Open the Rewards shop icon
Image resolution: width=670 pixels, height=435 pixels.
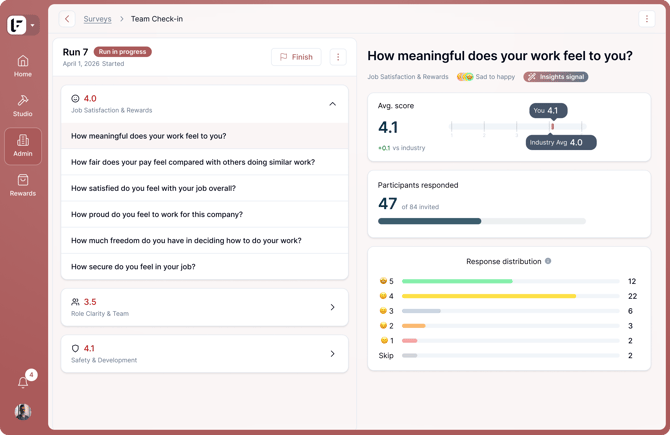[x=23, y=185]
